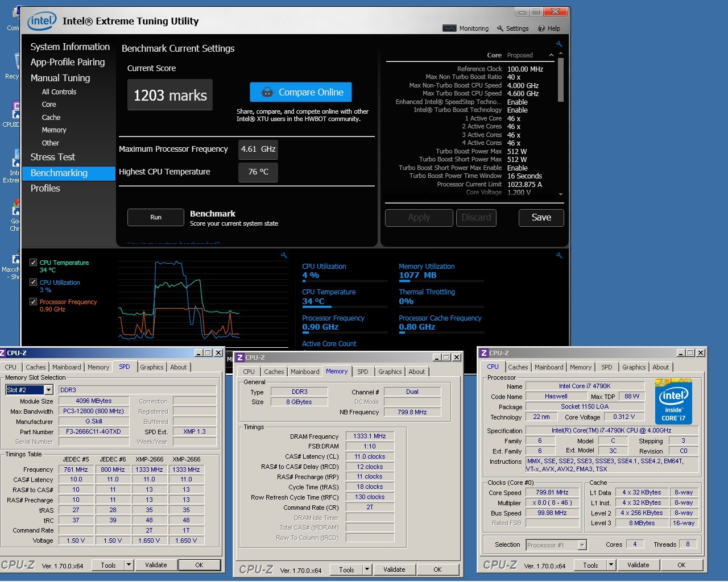Click the monitoring graph plot area
The height and width of the screenshot is (582, 728).
203,301
